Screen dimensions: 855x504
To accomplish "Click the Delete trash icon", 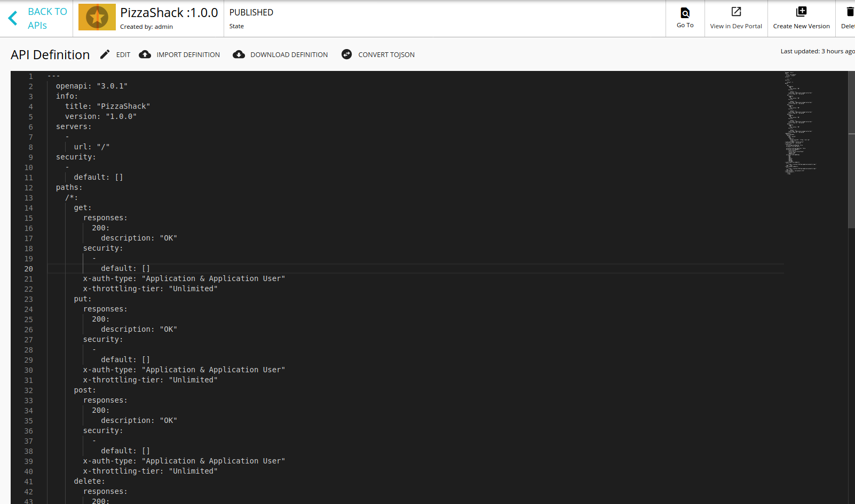I will [x=850, y=12].
